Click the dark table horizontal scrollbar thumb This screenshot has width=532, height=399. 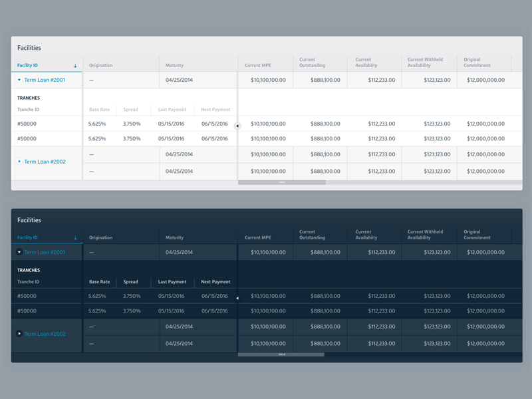(281, 354)
